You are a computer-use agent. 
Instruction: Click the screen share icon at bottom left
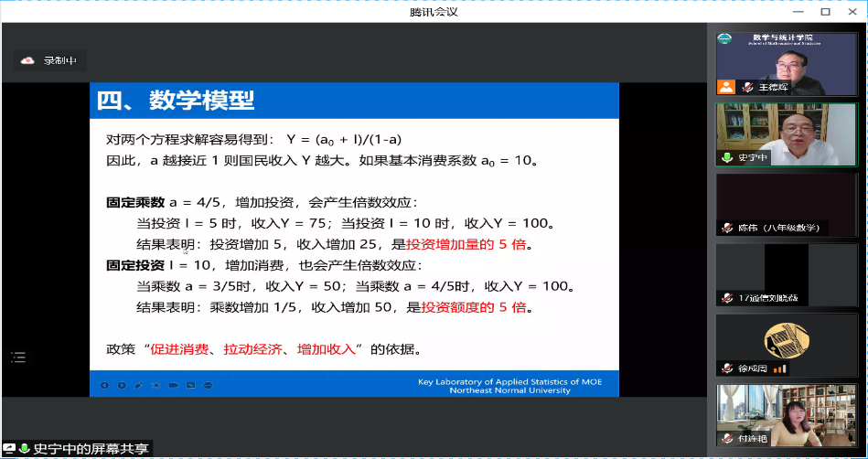pyautogui.click(x=9, y=449)
